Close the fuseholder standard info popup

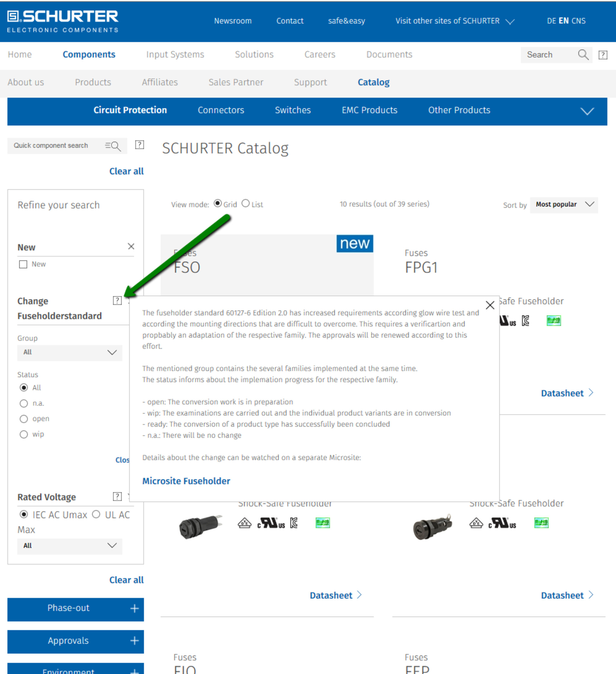(490, 305)
